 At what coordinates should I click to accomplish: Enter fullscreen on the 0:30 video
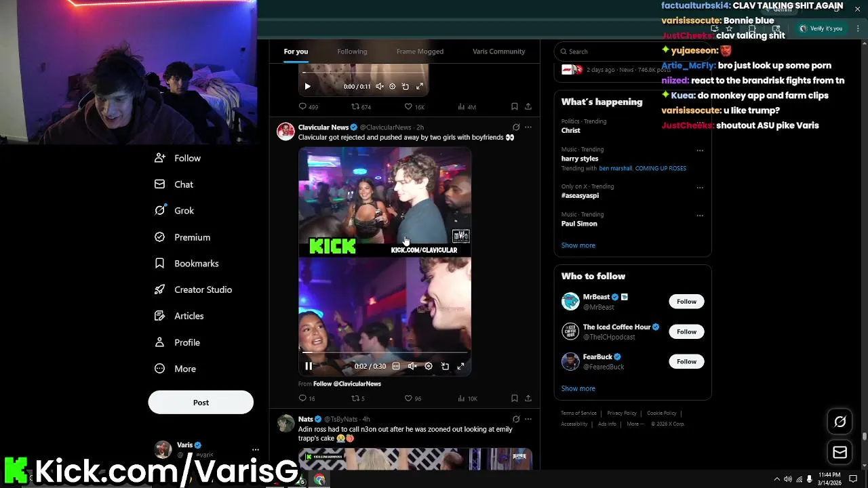click(460, 366)
